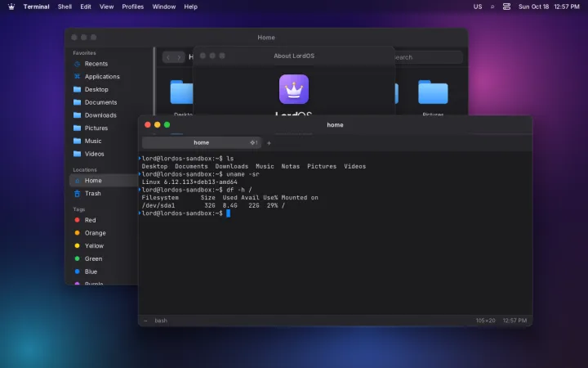The image size is (588, 368).
Task: Open the Desktop folder icon in Finder
Action: [x=181, y=92]
